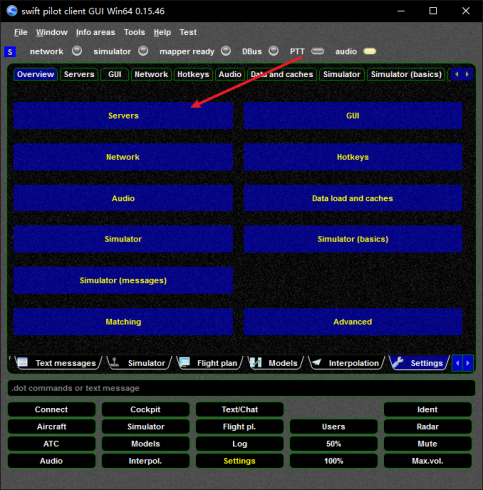The width and height of the screenshot is (483, 490).
Task: Open the Help menu
Action: (x=162, y=32)
